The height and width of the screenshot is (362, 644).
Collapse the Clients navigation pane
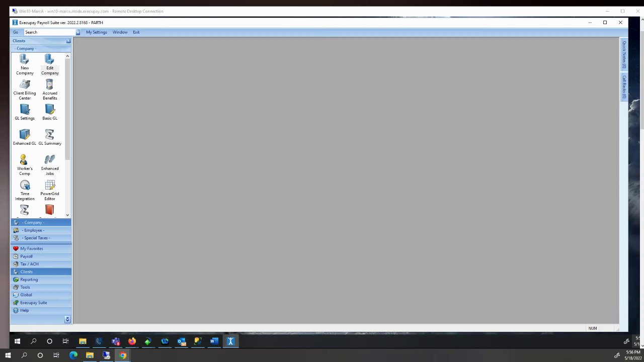click(68, 41)
